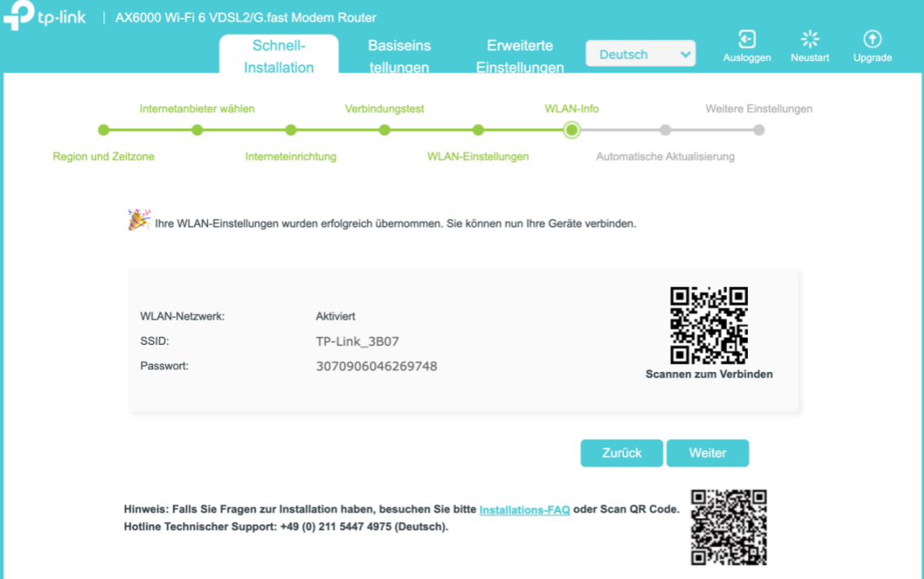Screen dimensions: 924x579
Task: Scan the 'Scannen zum Verbinden' QR code
Action: (709, 324)
